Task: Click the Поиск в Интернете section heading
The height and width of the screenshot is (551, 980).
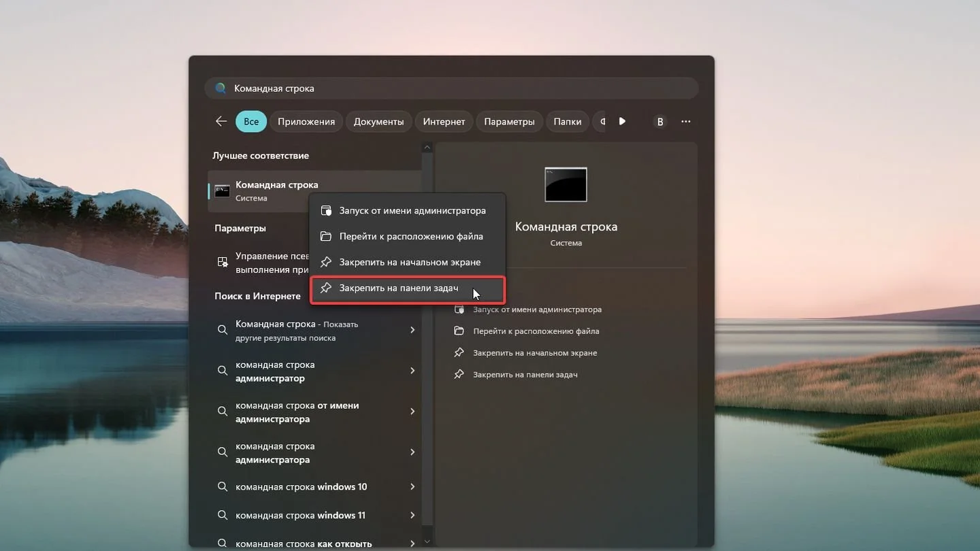Action: (257, 297)
